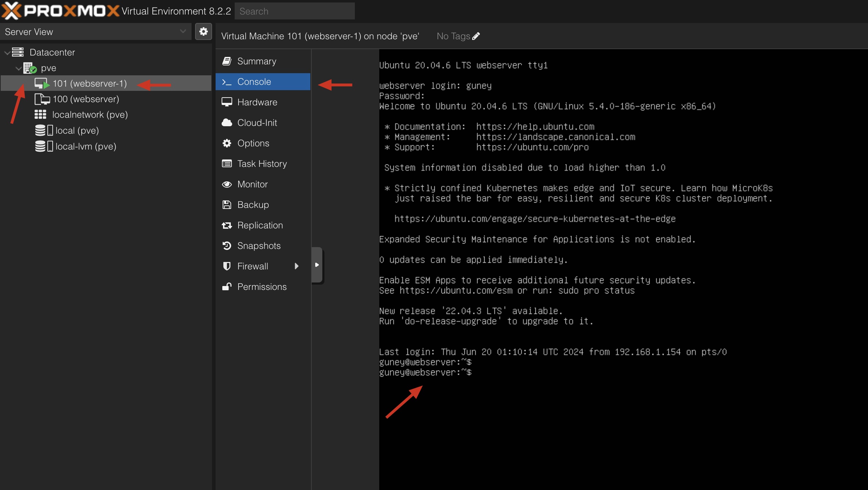
Task: Click the Monitor eye icon
Action: tap(227, 184)
